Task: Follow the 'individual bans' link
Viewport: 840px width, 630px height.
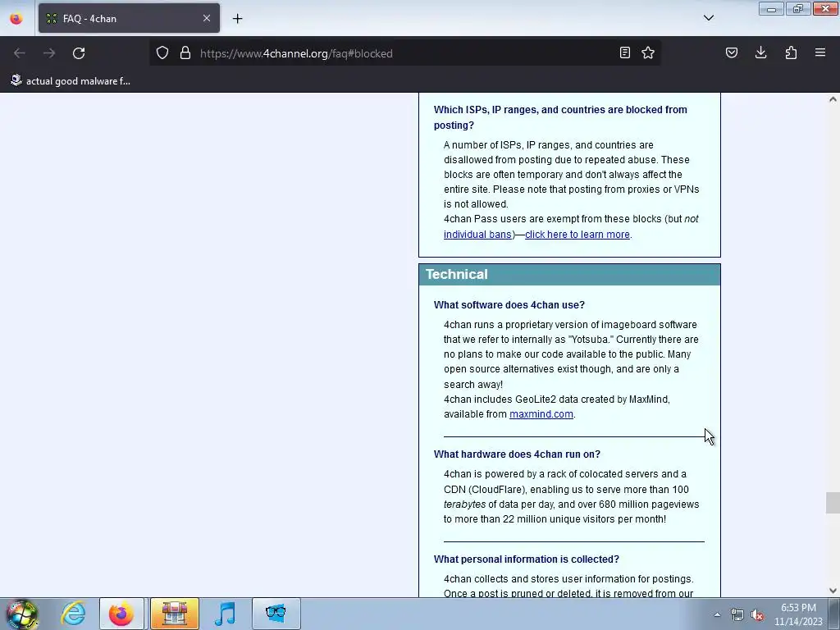Action: [477, 235]
